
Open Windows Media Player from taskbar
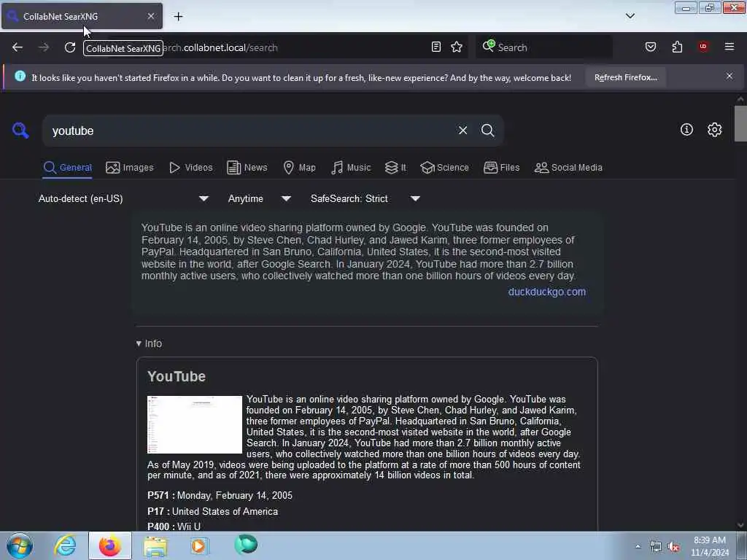pyautogui.click(x=199, y=545)
